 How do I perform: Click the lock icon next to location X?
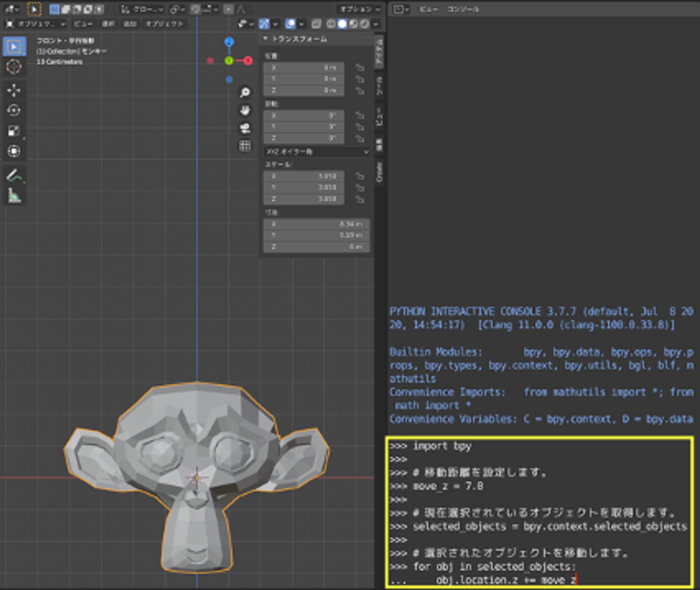tap(360, 68)
